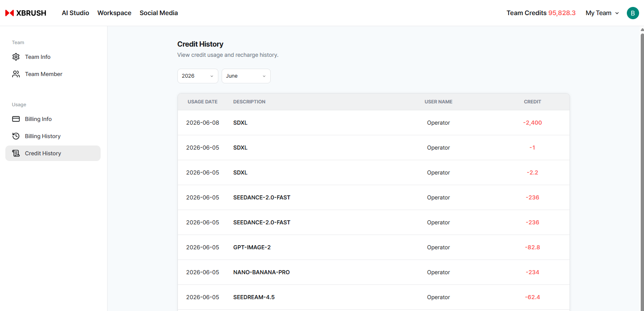Open the June month dropdown
The width and height of the screenshot is (644, 311).
[246, 76]
